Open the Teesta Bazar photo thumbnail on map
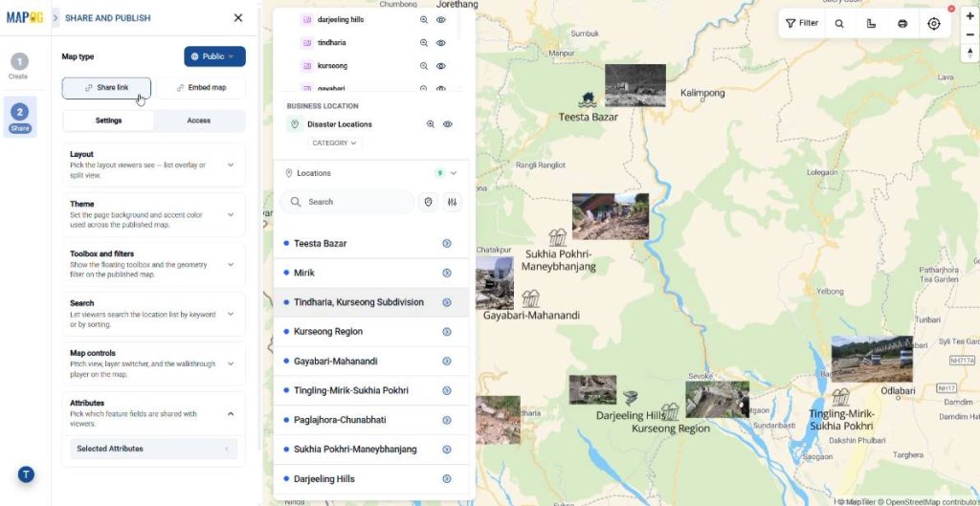The width and height of the screenshot is (980, 506). click(635, 85)
